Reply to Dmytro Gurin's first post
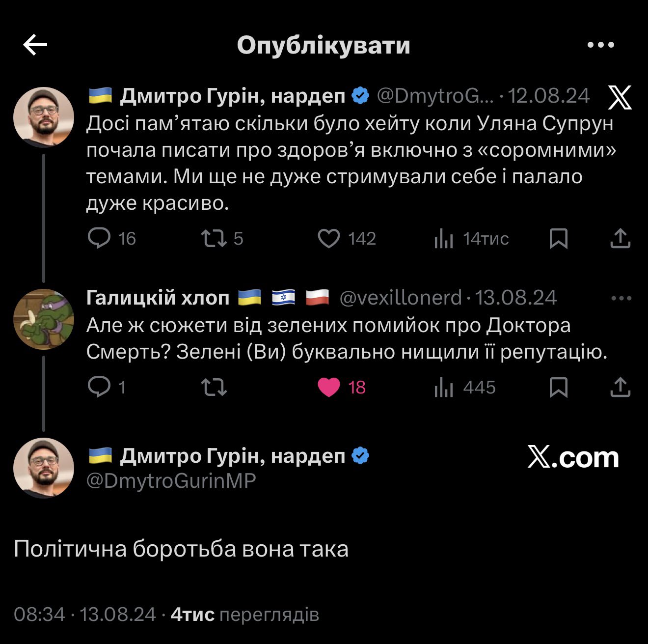Viewport: 648px width, 644px height. [100, 238]
